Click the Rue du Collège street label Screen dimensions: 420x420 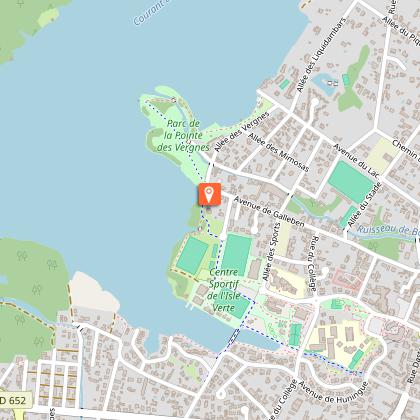(x=314, y=264)
